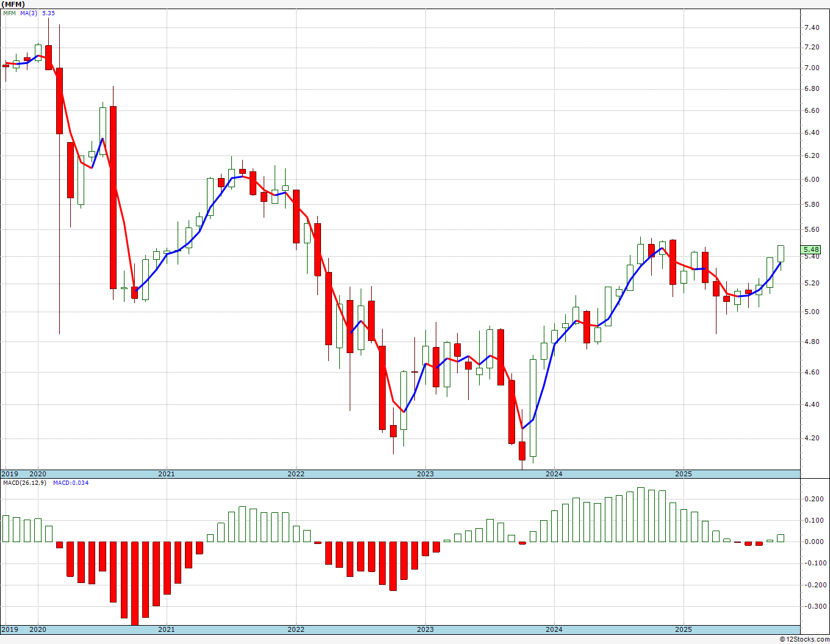Image resolution: width=830 pixels, height=644 pixels.
Task: Click 2023 on the price chart time axis
Action: [x=425, y=474]
